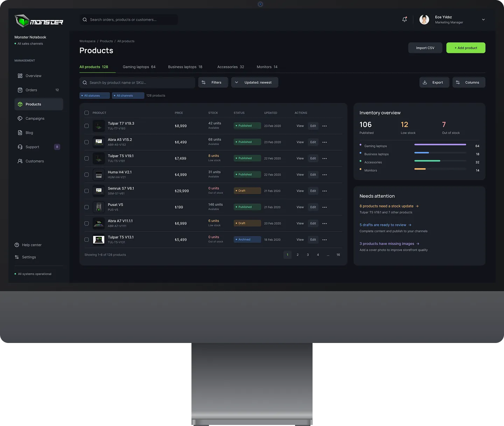The width and height of the screenshot is (504, 426).
Task: Click Edit for Abra A5 V15.2
Action: 313,142
